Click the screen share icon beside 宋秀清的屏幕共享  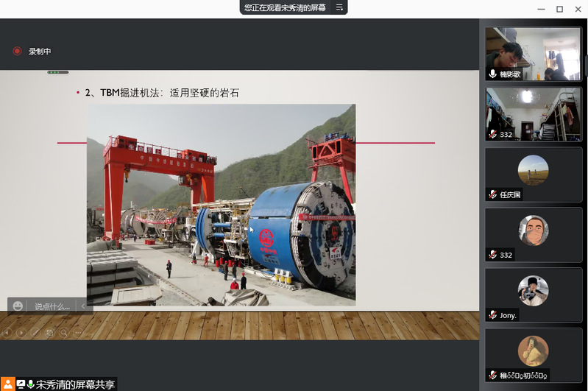pos(20,384)
